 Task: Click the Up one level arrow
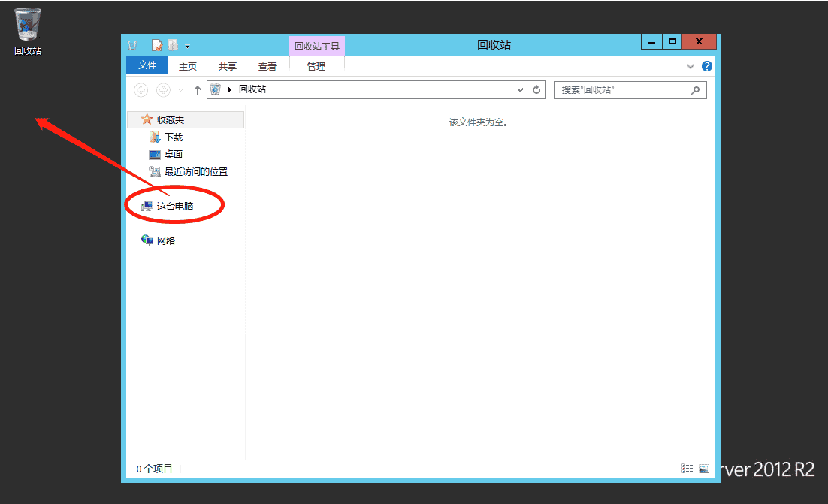pos(196,89)
